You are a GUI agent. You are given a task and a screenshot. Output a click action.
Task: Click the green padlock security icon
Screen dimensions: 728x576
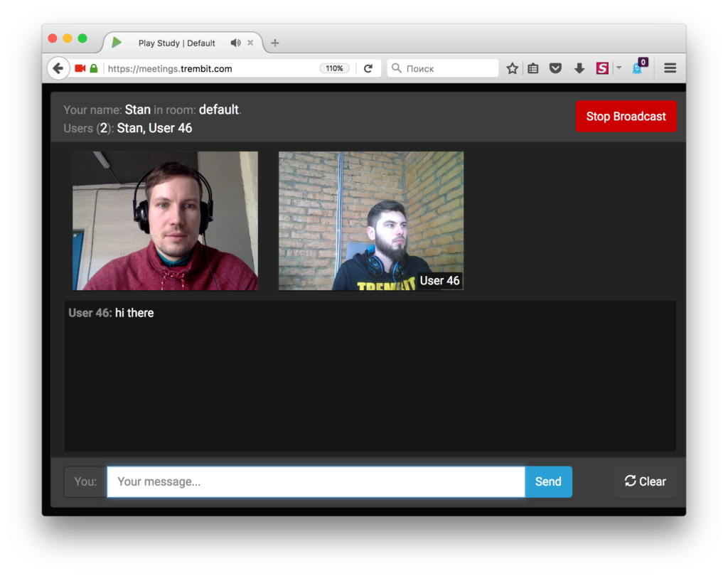click(x=94, y=69)
